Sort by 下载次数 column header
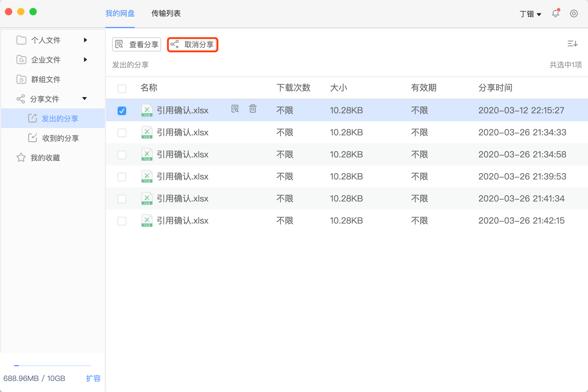The width and height of the screenshot is (588, 392). click(x=293, y=88)
